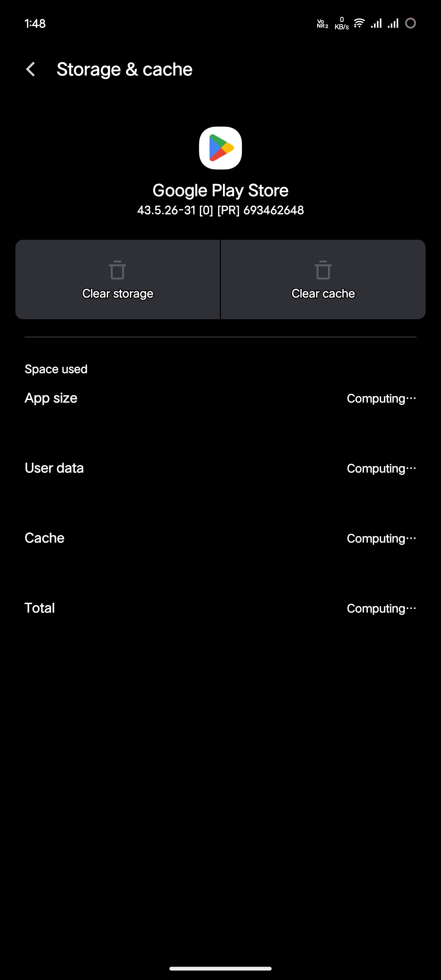This screenshot has height=980, width=441.
Task: Tap the home gesture bar
Action: (220, 968)
